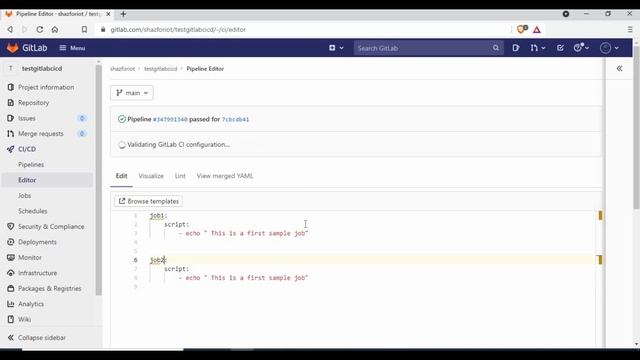This screenshot has height=360, width=640.
Task: Switch to the View merged YAML tab
Action: (225, 176)
